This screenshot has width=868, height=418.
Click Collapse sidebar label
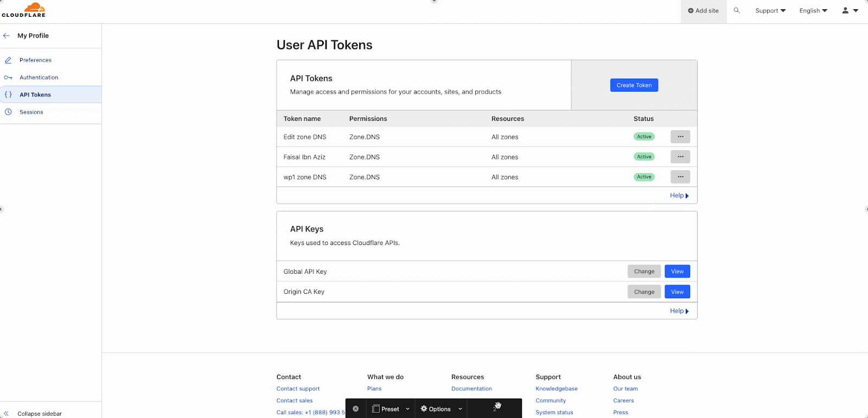click(40, 414)
